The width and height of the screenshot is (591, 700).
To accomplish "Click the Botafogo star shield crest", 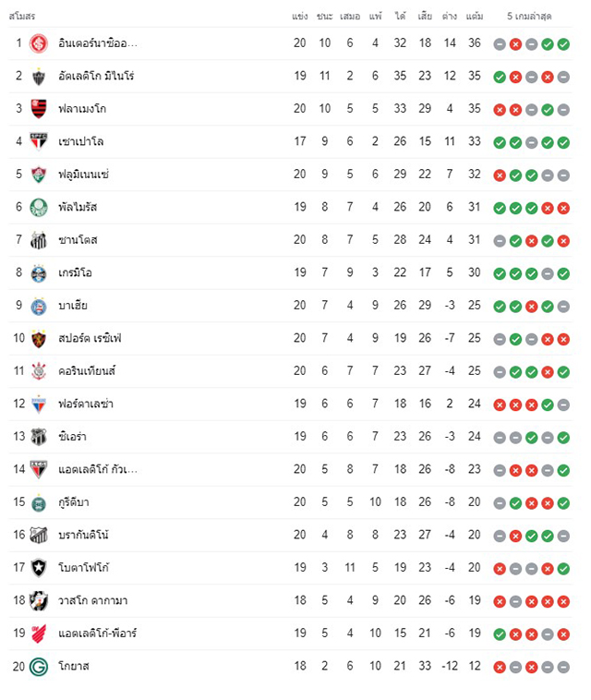I will tap(39, 568).
